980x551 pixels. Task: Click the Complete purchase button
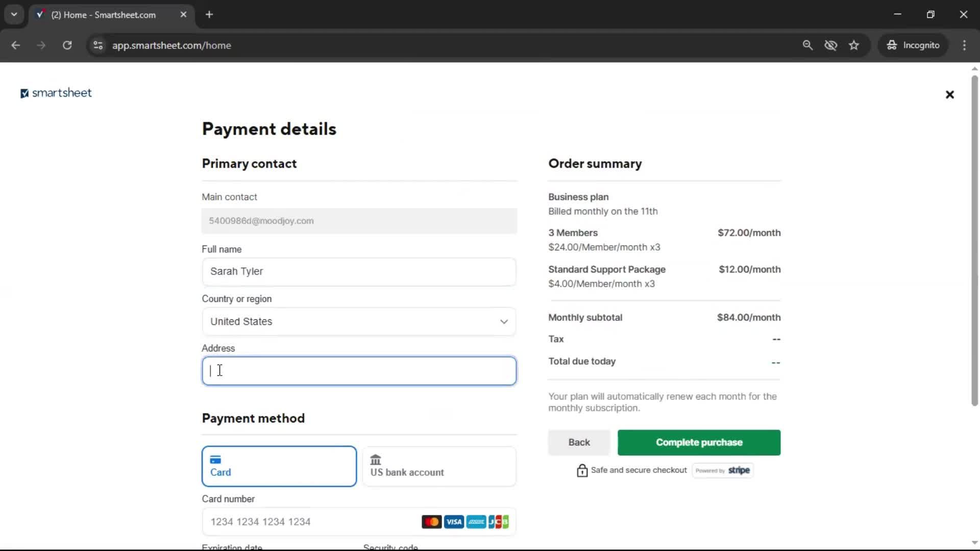[x=698, y=442]
